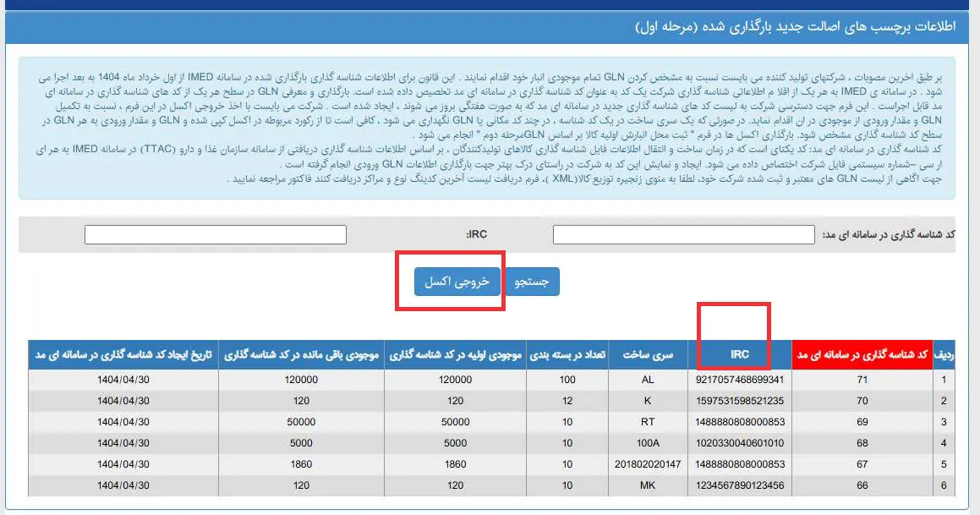Click the IRC column header

[740, 355]
